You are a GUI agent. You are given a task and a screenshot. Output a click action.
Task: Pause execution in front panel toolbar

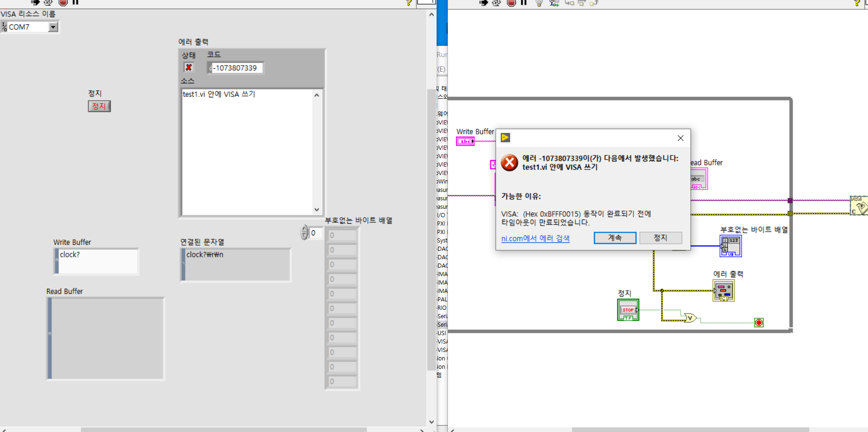pyautogui.click(x=75, y=2)
